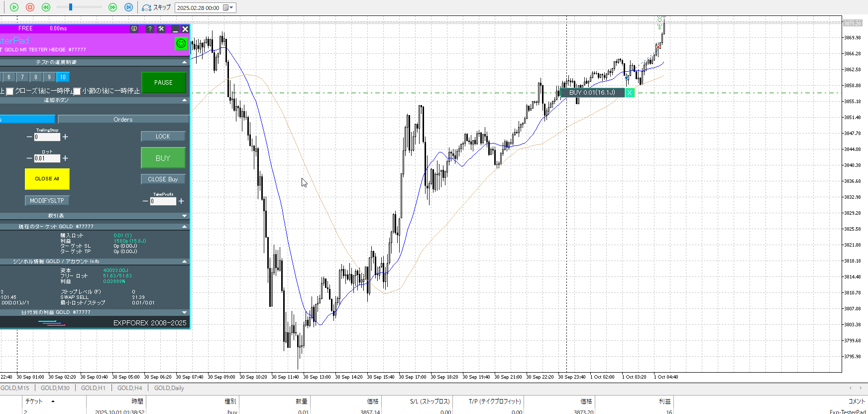Click the fast-forward speed-up icon
This screenshot has width=868, height=414.
tap(112, 7)
